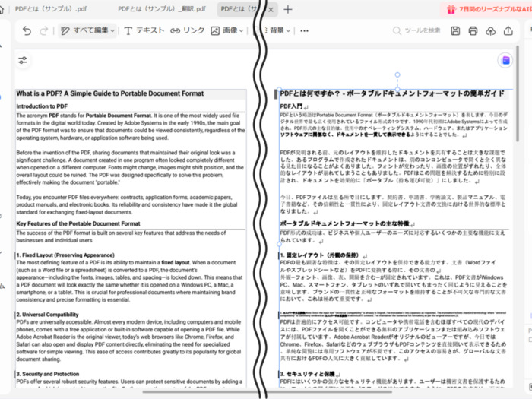
Task: Click the vertical scrollbar on the right
Action: click(518, 93)
